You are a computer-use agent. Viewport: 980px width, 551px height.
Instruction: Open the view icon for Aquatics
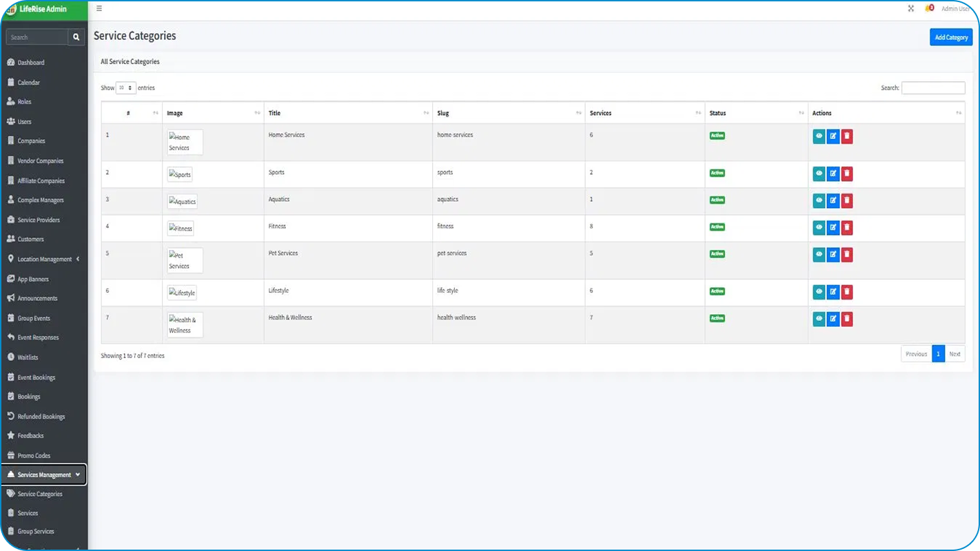tap(819, 200)
